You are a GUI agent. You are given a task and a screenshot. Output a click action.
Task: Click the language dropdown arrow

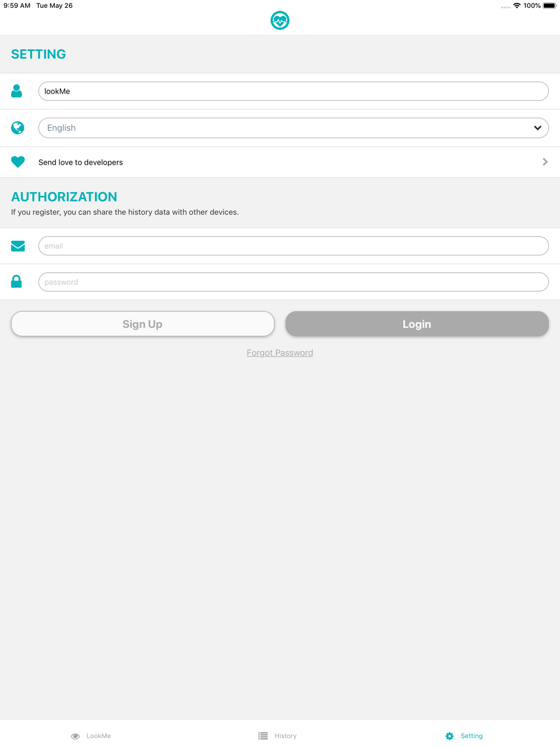[538, 128]
